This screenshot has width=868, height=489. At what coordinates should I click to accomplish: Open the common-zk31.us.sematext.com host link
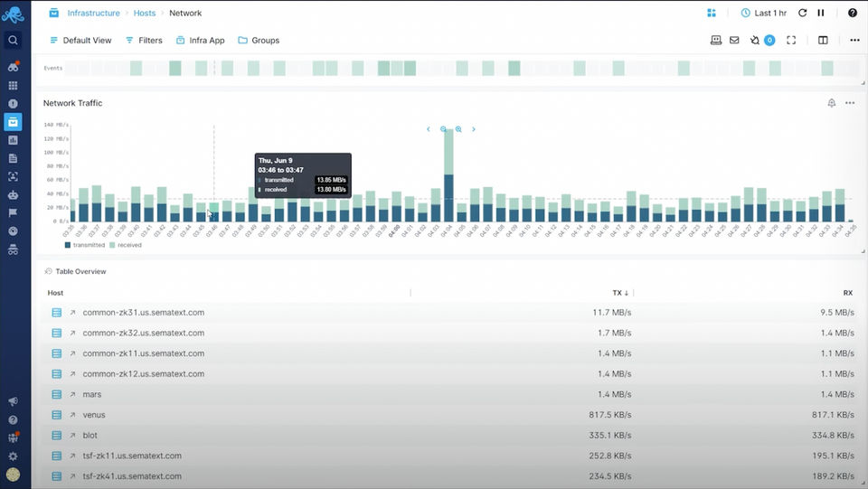[x=143, y=313]
